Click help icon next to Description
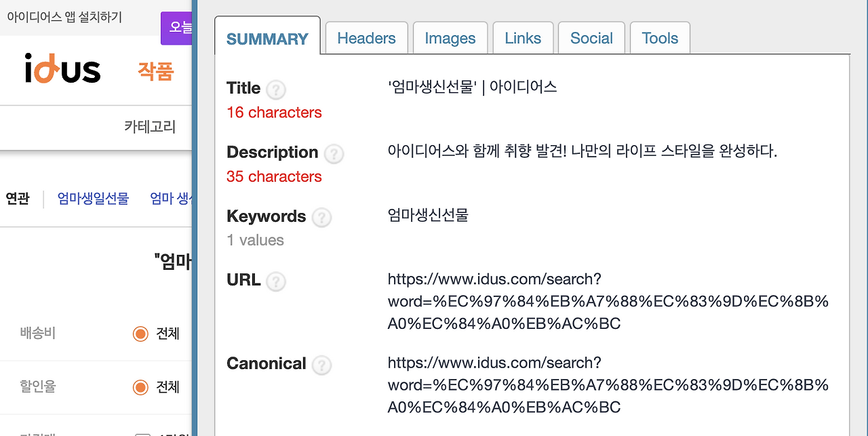868x436 pixels. coord(333,154)
